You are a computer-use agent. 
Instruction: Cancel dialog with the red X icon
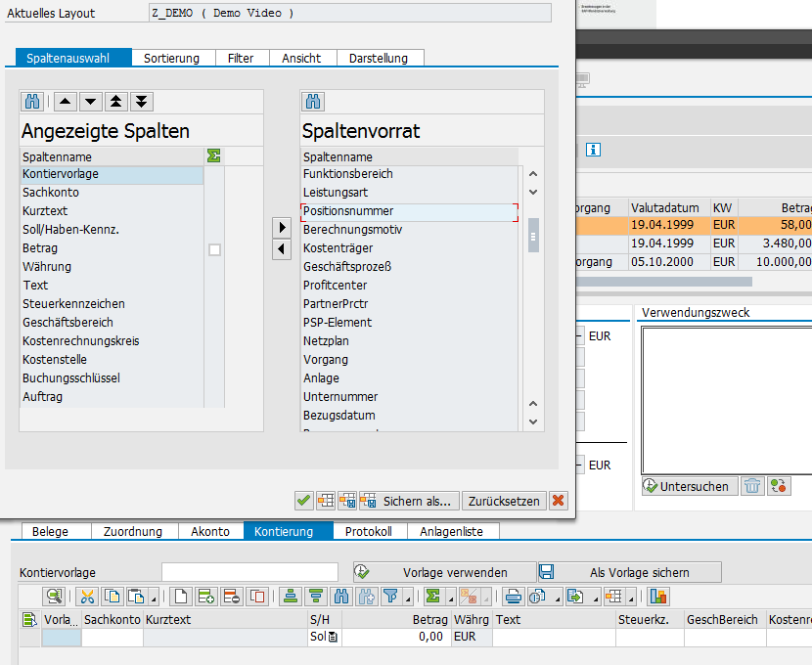click(559, 501)
